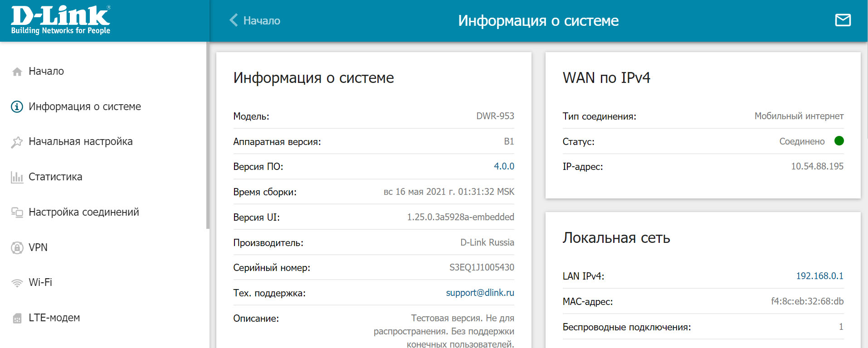
Task: Click the LAN IPv4 label
Action: tap(583, 276)
